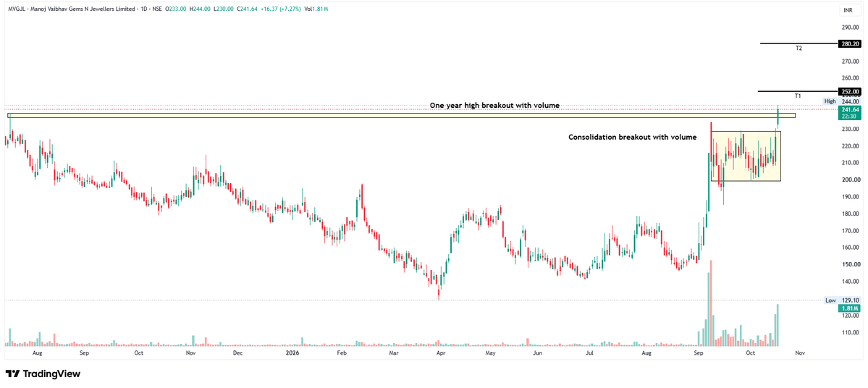Viewport: 868px width, 388px height.
Task: Click the tallest September volume bar
Action: [710, 303]
